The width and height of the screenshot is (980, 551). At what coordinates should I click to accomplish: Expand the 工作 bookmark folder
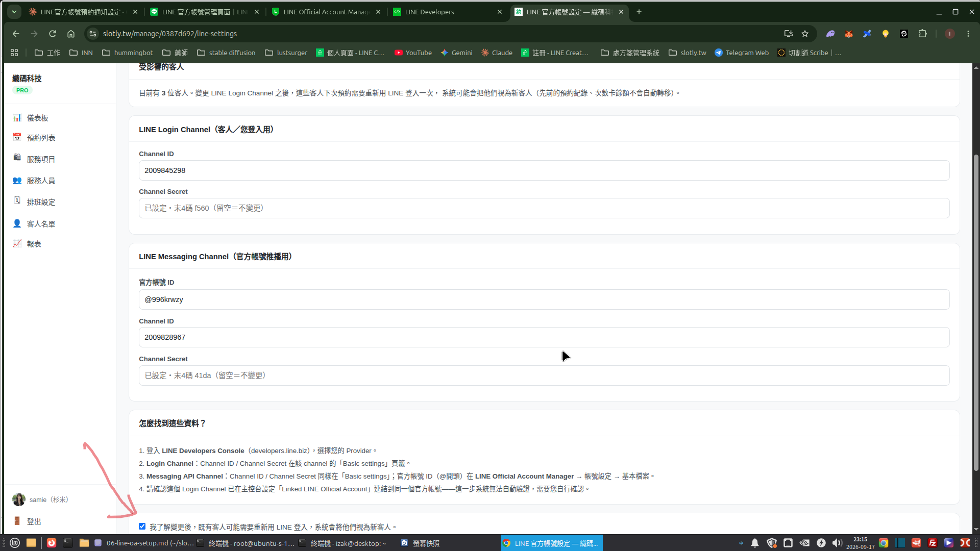[47, 53]
